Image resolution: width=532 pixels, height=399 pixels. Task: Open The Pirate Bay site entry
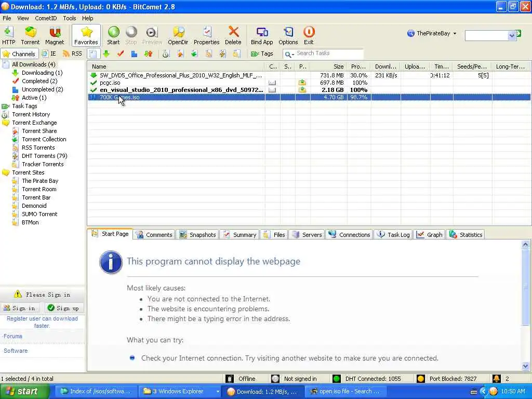coord(40,181)
